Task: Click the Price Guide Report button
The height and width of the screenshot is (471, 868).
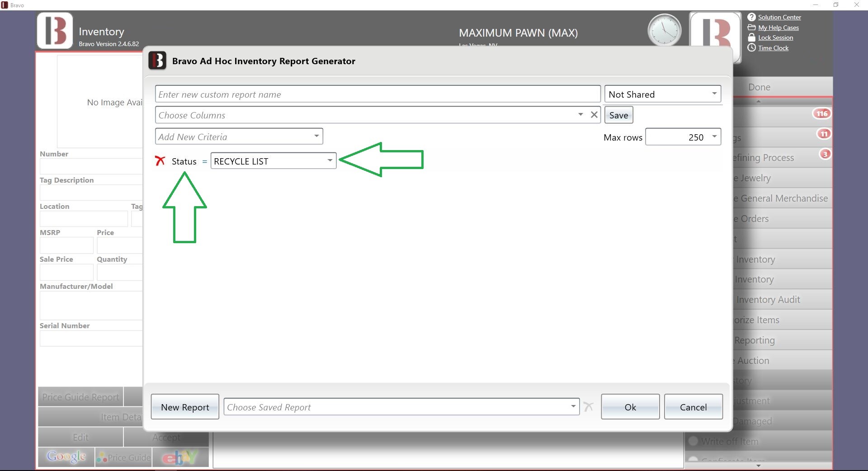Action: pyautogui.click(x=80, y=397)
